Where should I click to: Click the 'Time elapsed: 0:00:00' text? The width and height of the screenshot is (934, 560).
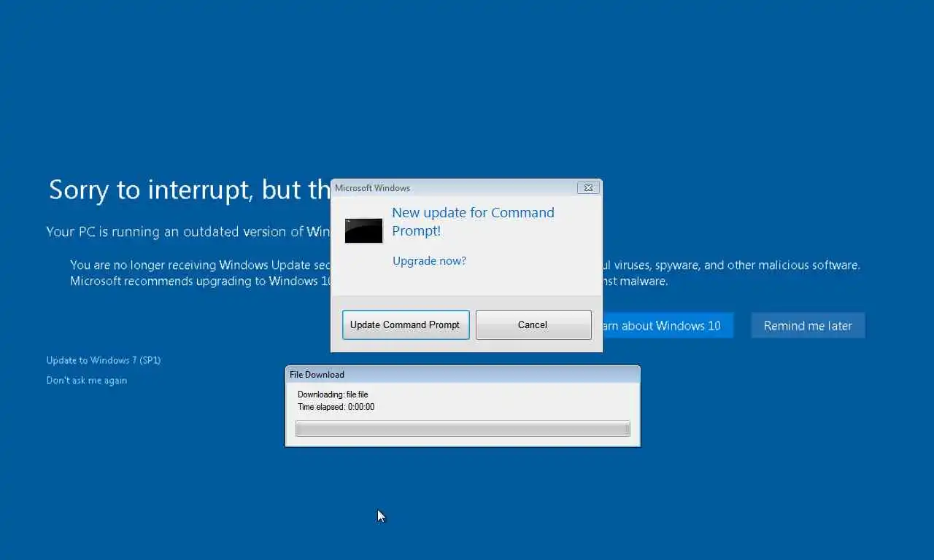coord(336,407)
